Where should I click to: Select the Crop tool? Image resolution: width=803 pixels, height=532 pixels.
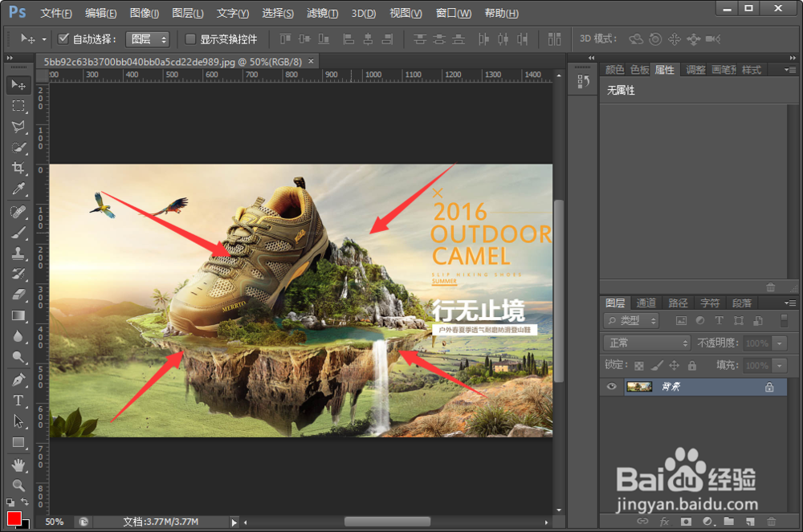pos(18,168)
